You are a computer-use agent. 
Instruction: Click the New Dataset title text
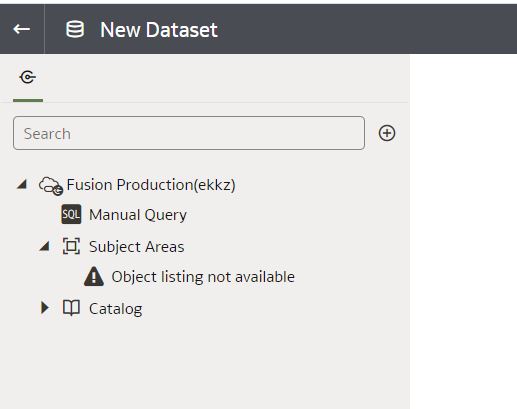click(159, 30)
